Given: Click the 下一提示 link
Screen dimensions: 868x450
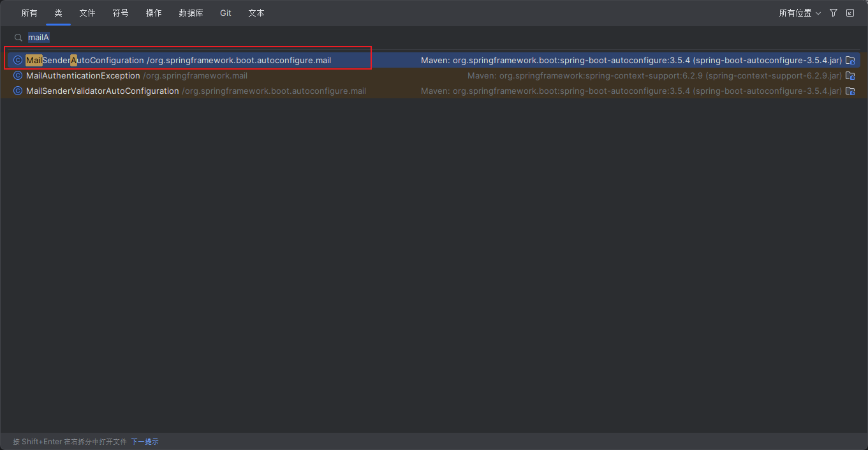Looking at the screenshot, I should click(145, 442).
